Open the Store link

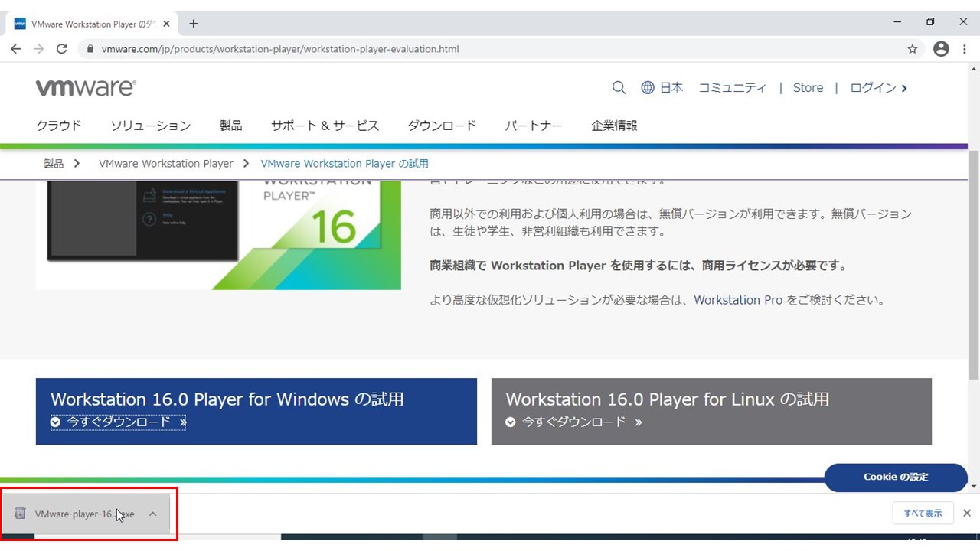[808, 88]
